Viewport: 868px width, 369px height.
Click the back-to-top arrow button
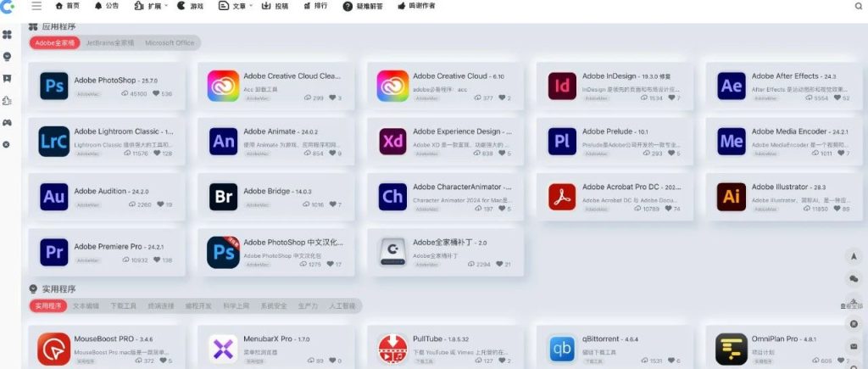854,256
